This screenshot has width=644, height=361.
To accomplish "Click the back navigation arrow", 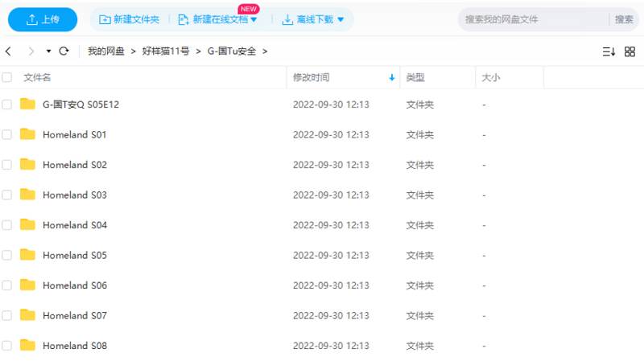I will tap(8, 51).
